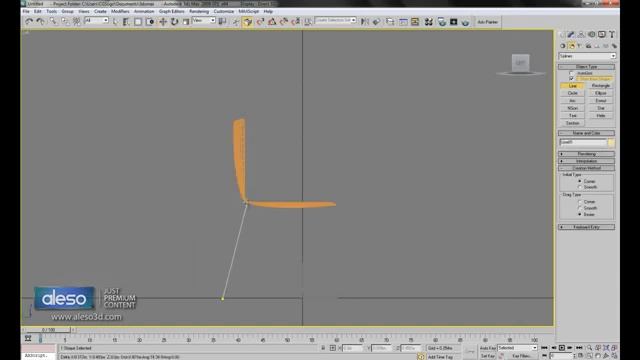The width and height of the screenshot is (640, 360).
Task: Activate the Select and Scale tool
Action: pos(186,22)
